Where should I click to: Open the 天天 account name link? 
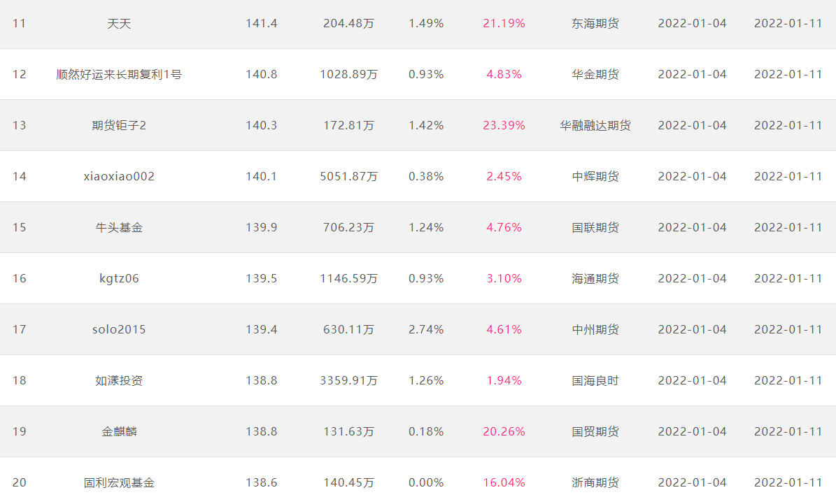[119, 24]
